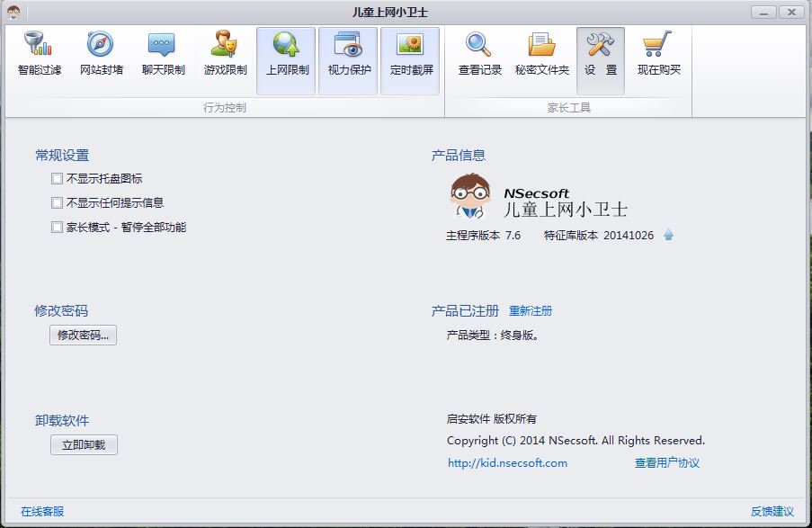Toggle 上网限制 internet restriction

(287, 54)
